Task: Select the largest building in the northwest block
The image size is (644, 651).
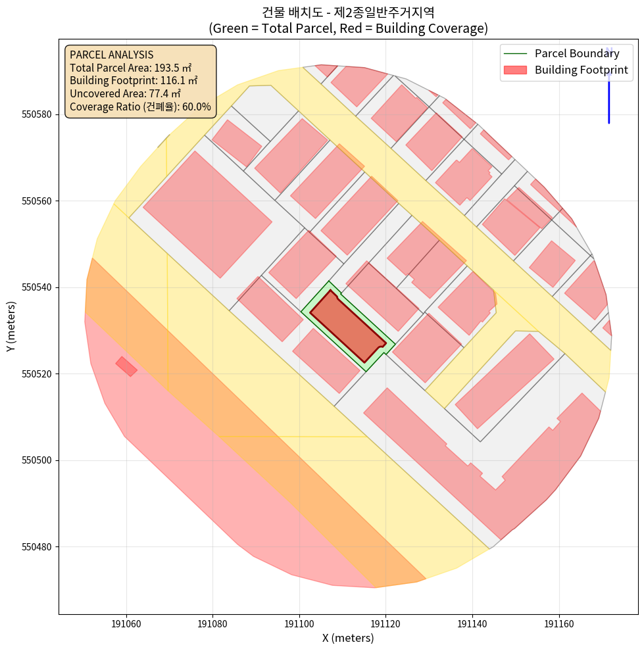Action: [x=207, y=214]
